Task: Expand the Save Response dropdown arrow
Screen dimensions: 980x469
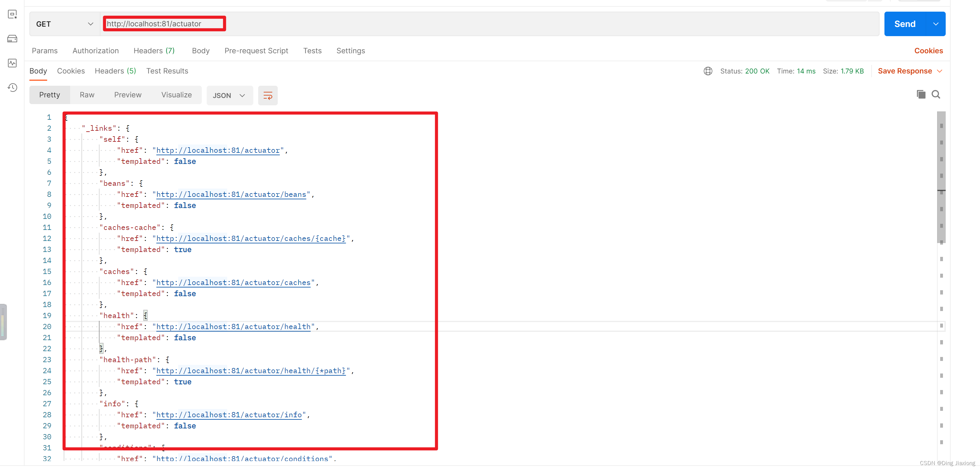Action: 940,71
